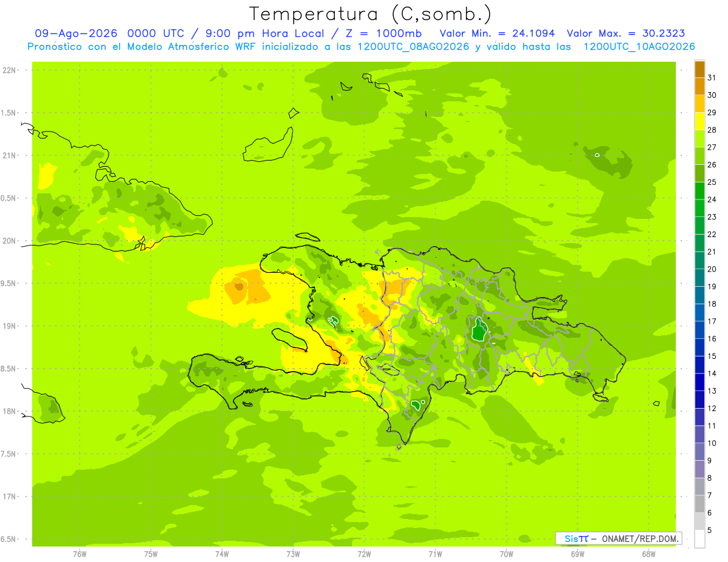This screenshot has width=728, height=562.
Task: Click the "75W" longitude label
Action: pos(150,554)
